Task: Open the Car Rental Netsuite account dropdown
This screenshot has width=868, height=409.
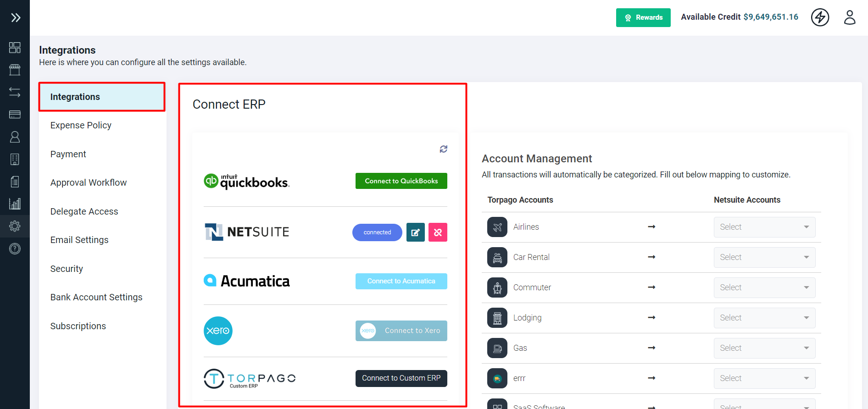Action: tap(764, 257)
